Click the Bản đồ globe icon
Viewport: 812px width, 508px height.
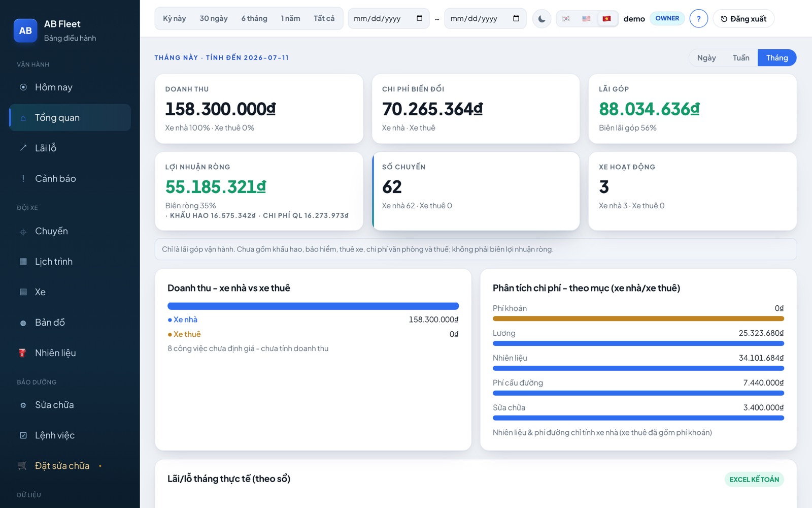(23, 323)
